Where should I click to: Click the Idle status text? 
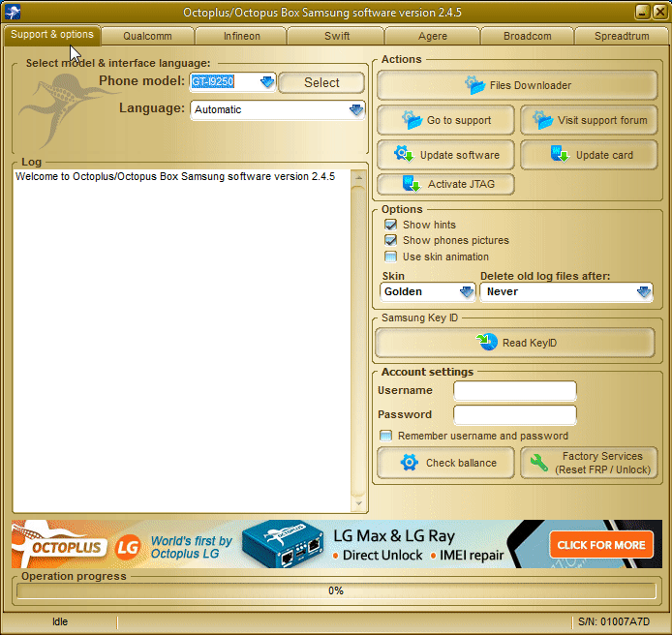coord(60,621)
